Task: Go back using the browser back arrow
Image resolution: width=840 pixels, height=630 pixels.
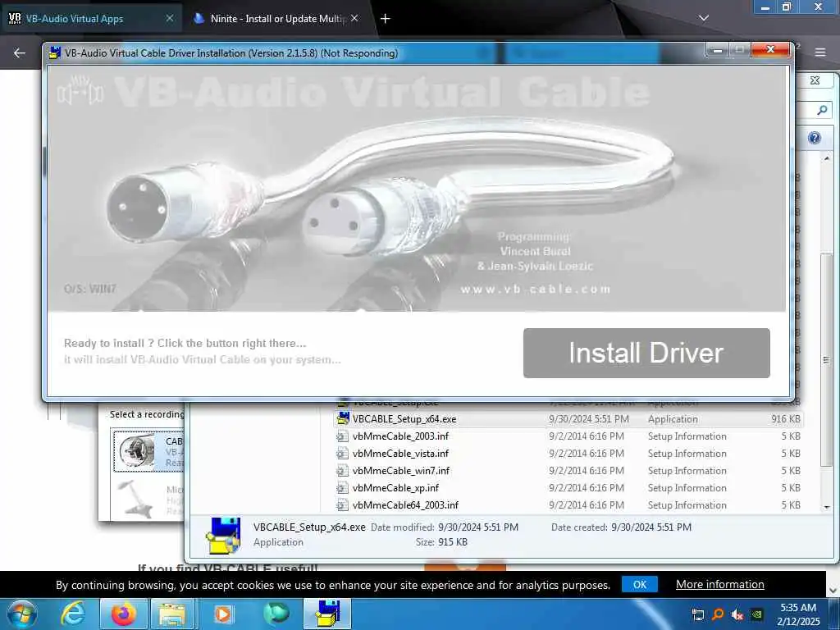Action: tap(20, 52)
